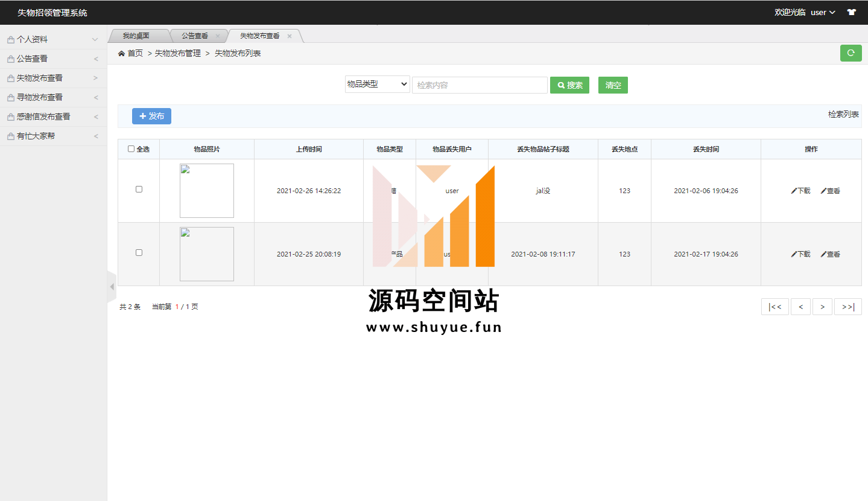Image resolution: width=868 pixels, height=501 pixels.
Task: Click 操作 column header
Action: click(811, 149)
